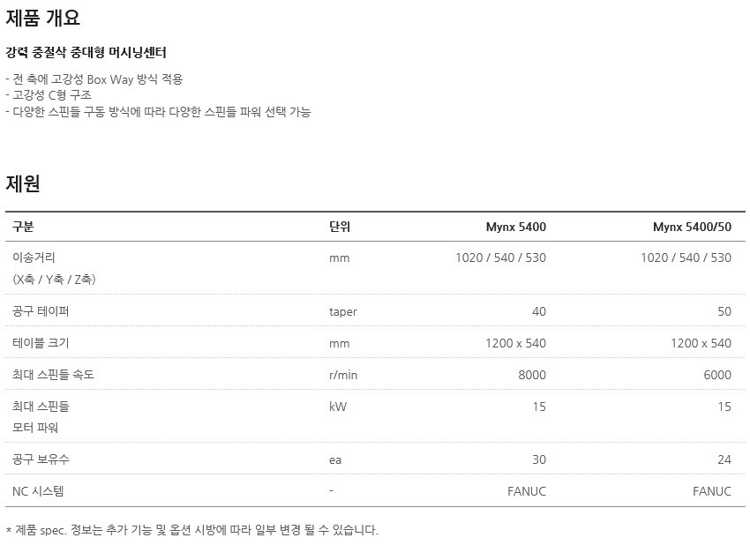Click the NC 시스템 row label
The image size is (750, 560).
pos(38,491)
